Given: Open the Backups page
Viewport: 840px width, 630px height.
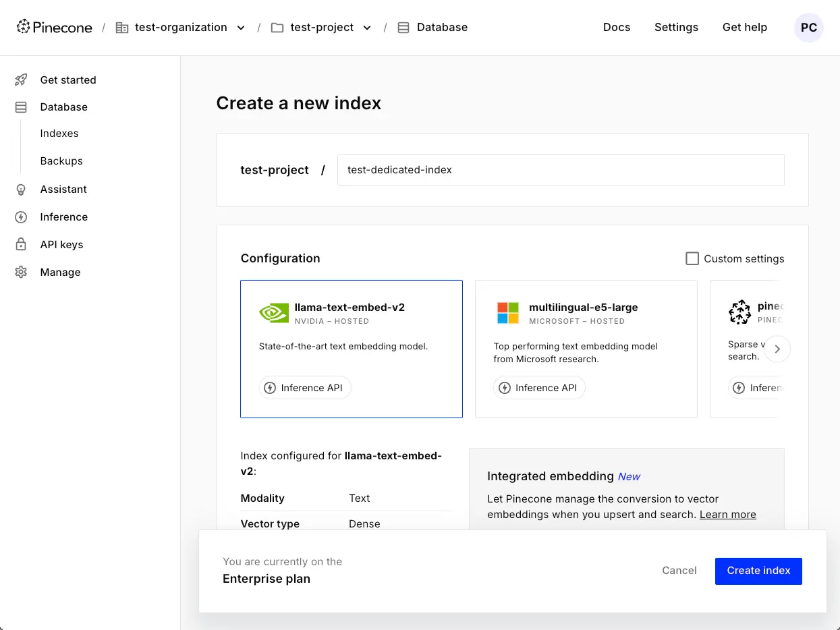Looking at the screenshot, I should pos(61,161).
